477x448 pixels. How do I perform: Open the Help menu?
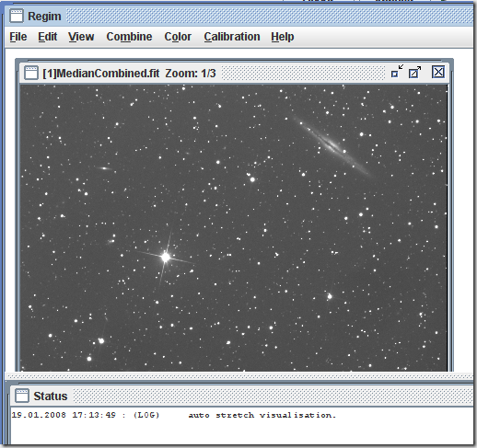283,37
